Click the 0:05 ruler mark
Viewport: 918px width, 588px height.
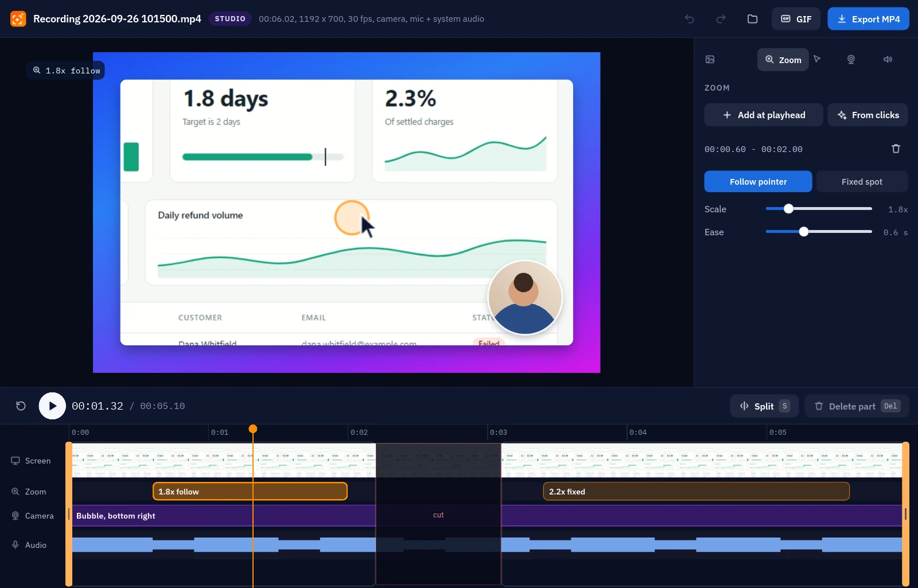(778, 432)
